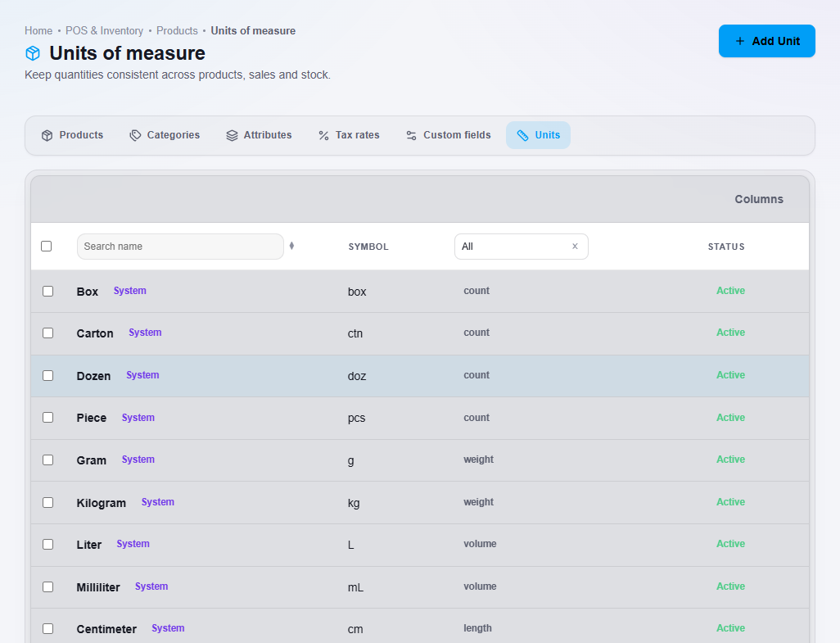This screenshot has height=643, width=840.
Task: Open Products breadcrumb link
Action: (x=177, y=31)
